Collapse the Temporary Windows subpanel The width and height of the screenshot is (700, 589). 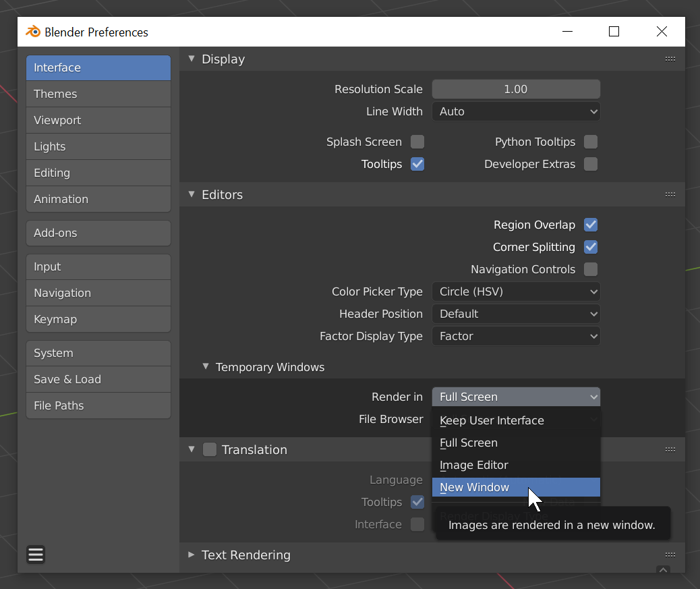(x=206, y=367)
